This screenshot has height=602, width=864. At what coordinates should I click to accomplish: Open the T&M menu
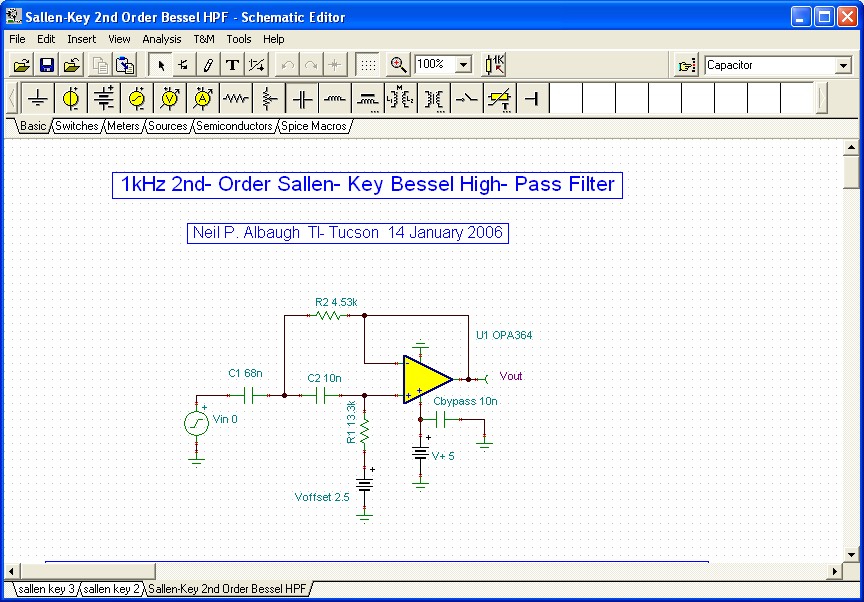pyautogui.click(x=204, y=39)
